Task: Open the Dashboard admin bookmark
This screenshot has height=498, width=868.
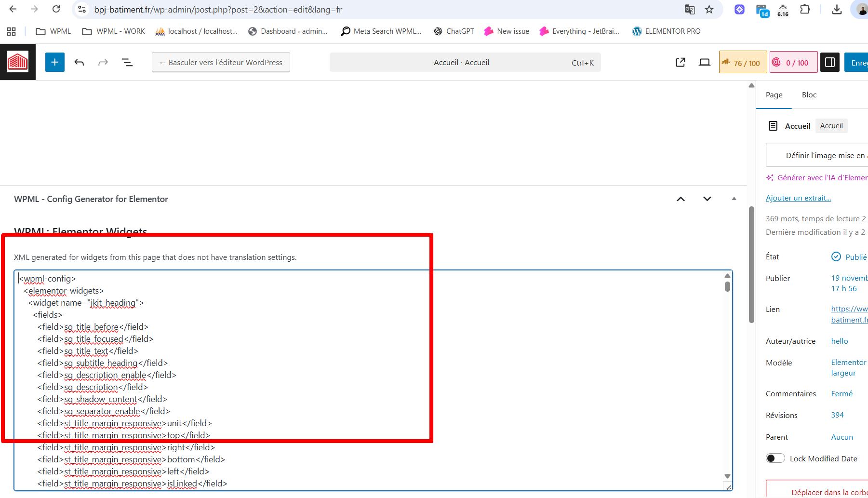Action: point(288,31)
